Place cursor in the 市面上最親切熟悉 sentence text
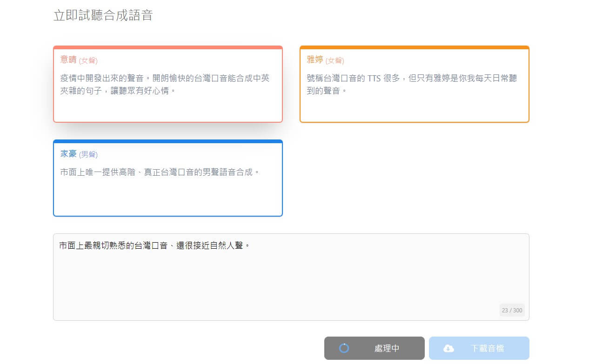The height and width of the screenshot is (364, 589). (x=154, y=245)
